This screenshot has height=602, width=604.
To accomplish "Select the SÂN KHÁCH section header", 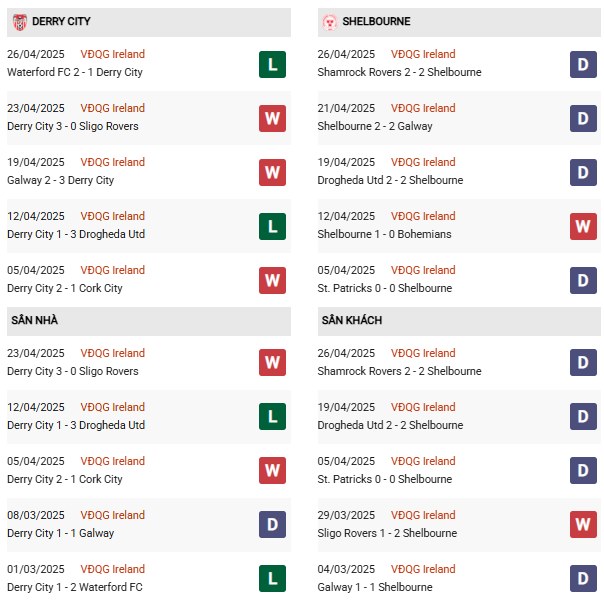I will click(x=459, y=321).
